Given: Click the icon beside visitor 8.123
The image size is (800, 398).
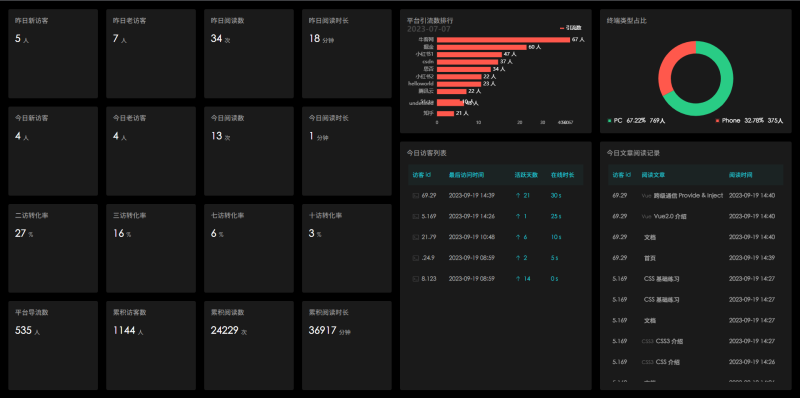Looking at the screenshot, I should click(415, 279).
